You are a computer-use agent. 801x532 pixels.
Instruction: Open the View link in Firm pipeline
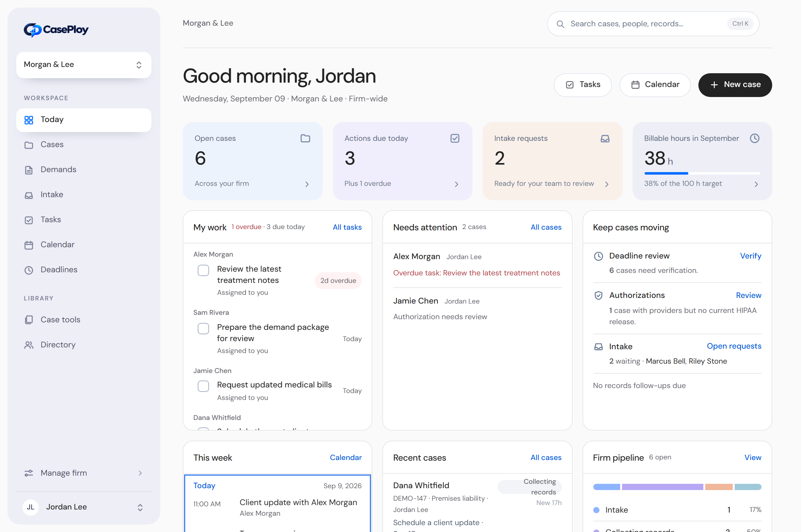753,458
